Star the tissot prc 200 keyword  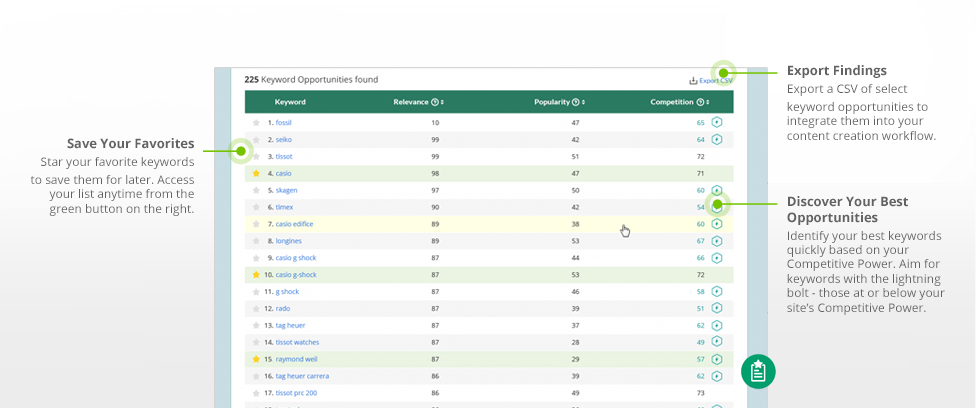pos(256,393)
